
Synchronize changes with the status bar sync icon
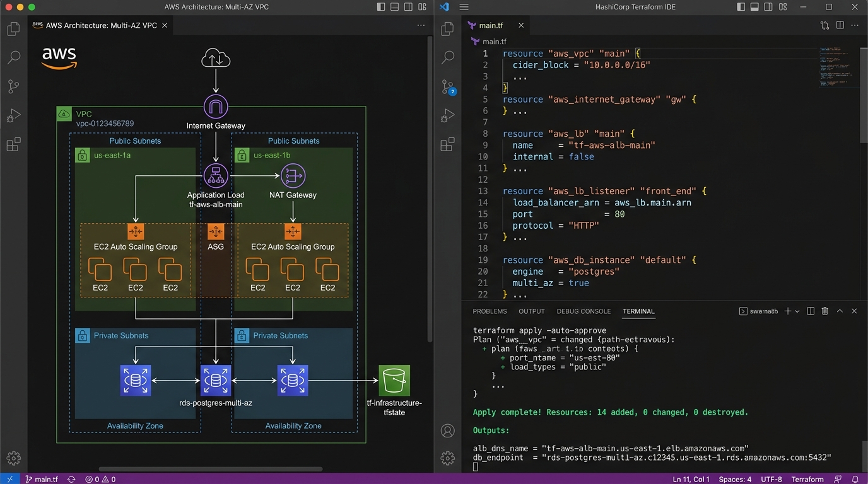(71, 479)
